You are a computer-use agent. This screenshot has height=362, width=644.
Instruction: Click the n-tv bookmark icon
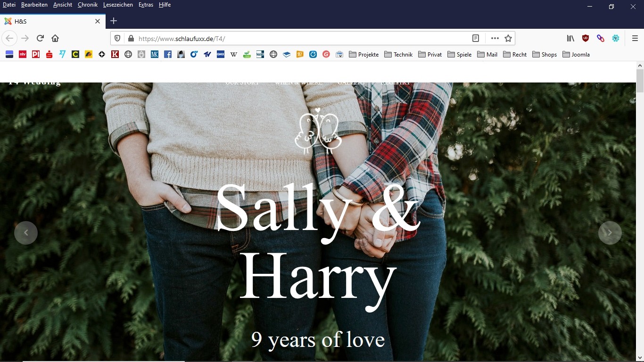pos(22,54)
